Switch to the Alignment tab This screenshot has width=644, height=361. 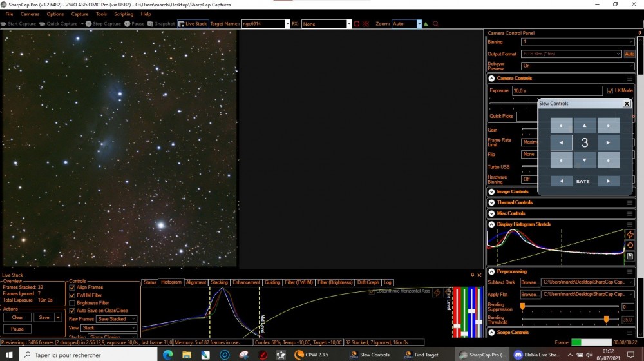click(x=196, y=282)
